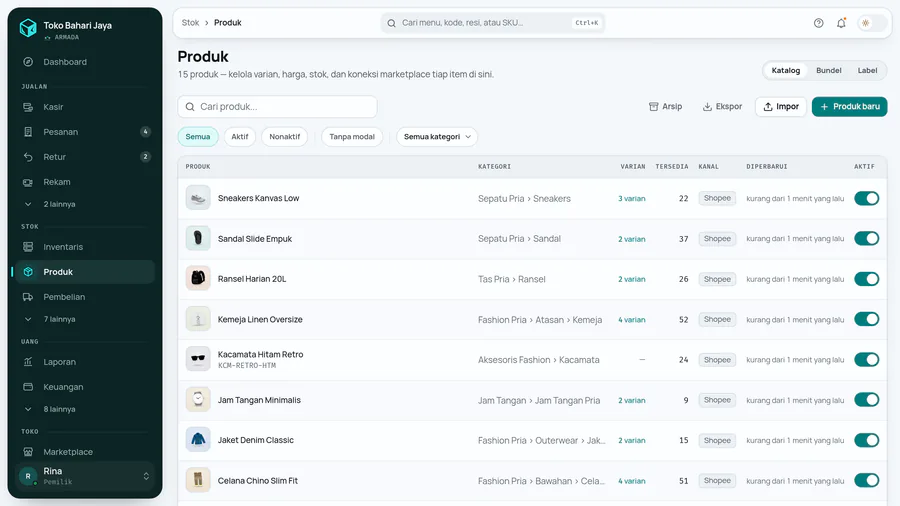The height and width of the screenshot is (506, 900).
Task: Click Shopee badge on Sneakers Kanvas row
Action: (717, 198)
